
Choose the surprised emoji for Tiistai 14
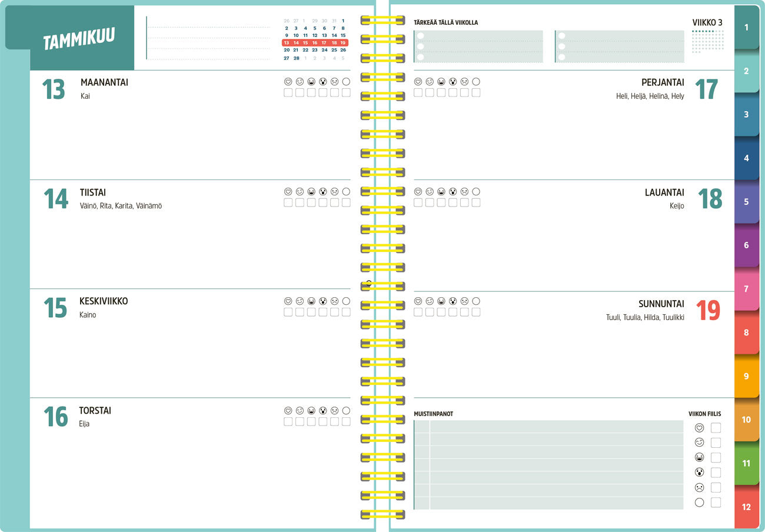point(323,191)
